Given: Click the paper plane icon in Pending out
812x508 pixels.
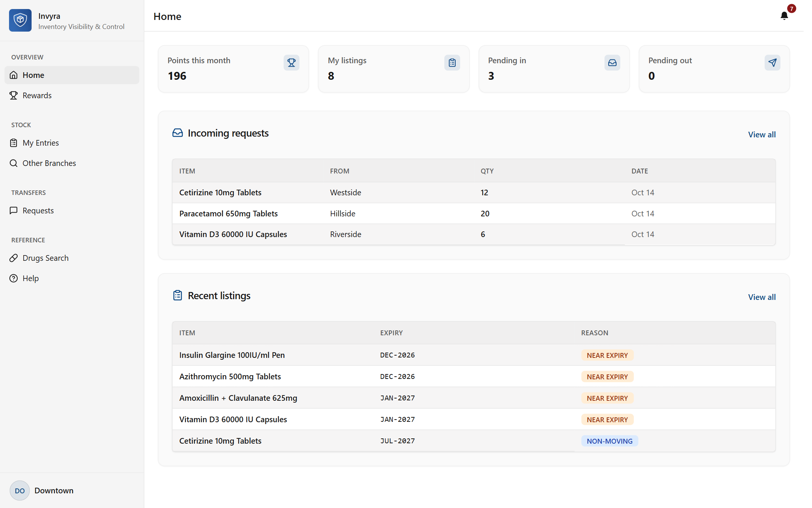Looking at the screenshot, I should click(x=772, y=62).
